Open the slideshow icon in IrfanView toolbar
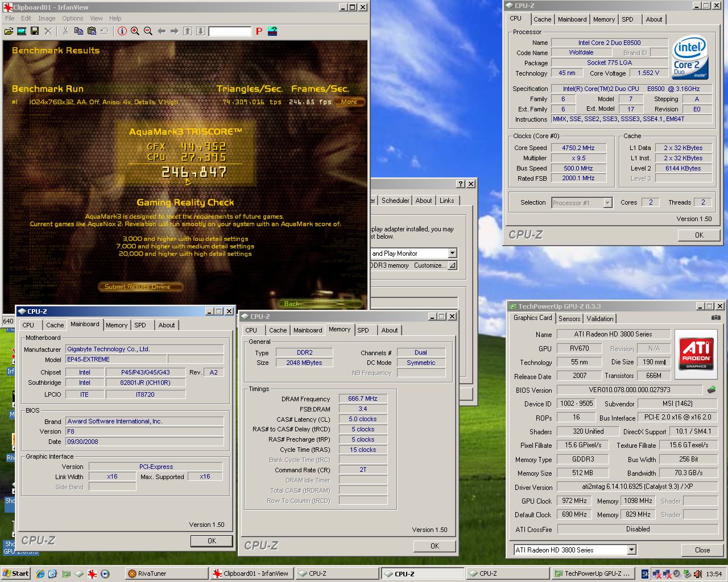The height and width of the screenshot is (582, 728). click(x=22, y=31)
